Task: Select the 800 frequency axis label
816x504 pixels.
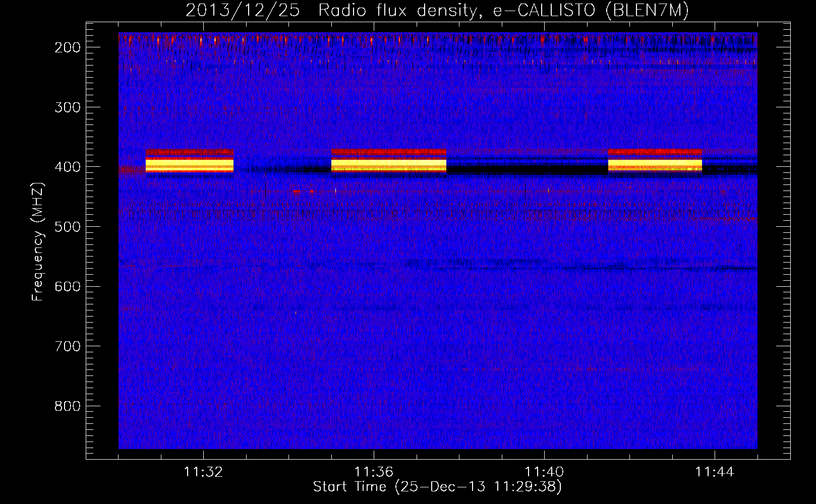Action: [x=68, y=406]
